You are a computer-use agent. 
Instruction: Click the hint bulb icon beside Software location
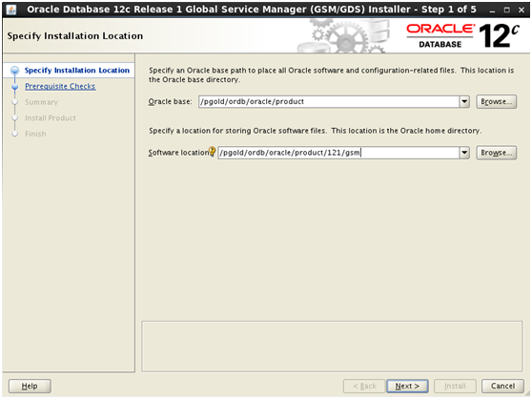click(212, 151)
